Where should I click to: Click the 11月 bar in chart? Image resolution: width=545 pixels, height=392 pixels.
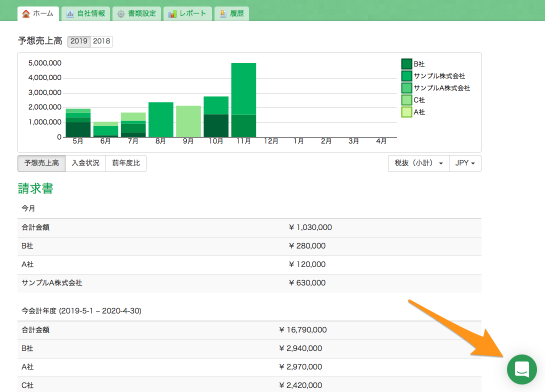coord(243,100)
